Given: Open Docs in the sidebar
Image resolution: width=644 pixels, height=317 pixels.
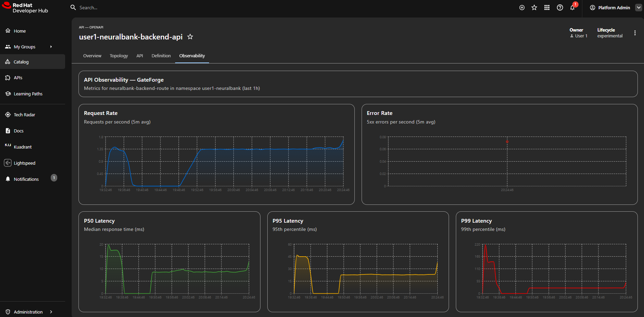Looking at the screenshot, I should click(33, 131).
